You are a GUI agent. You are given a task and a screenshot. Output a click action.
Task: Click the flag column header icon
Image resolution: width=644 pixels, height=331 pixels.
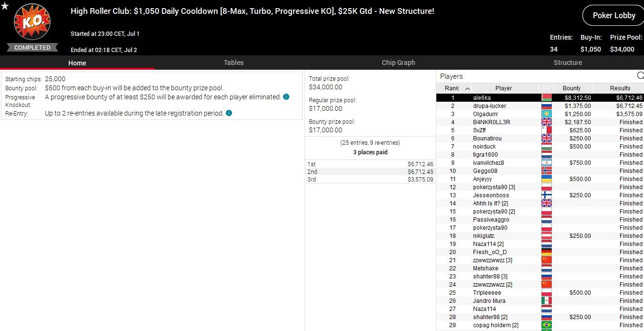pos(546,88)
